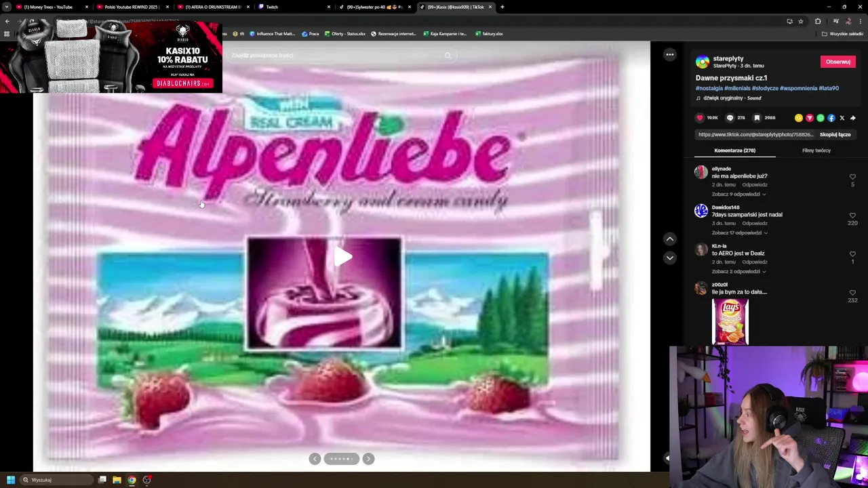Screen dimensions: 868x488
Task: Open Rezerwacje internet bookmark
Action: coord(393,34)
